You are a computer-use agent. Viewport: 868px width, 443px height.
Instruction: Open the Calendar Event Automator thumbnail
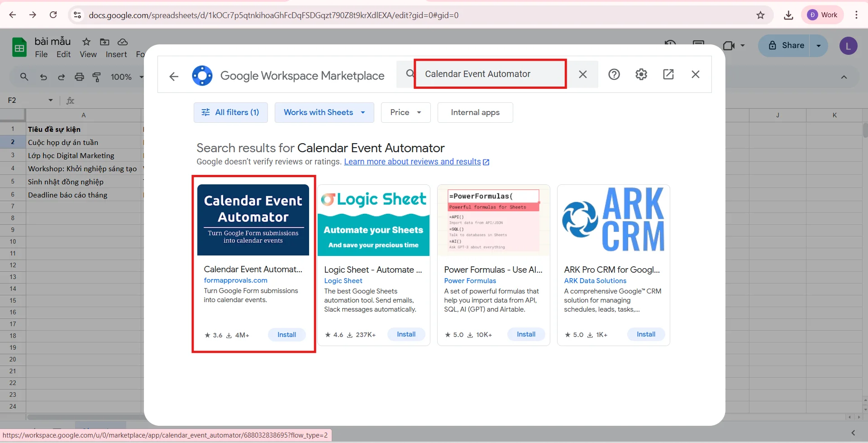pos(253,220)
